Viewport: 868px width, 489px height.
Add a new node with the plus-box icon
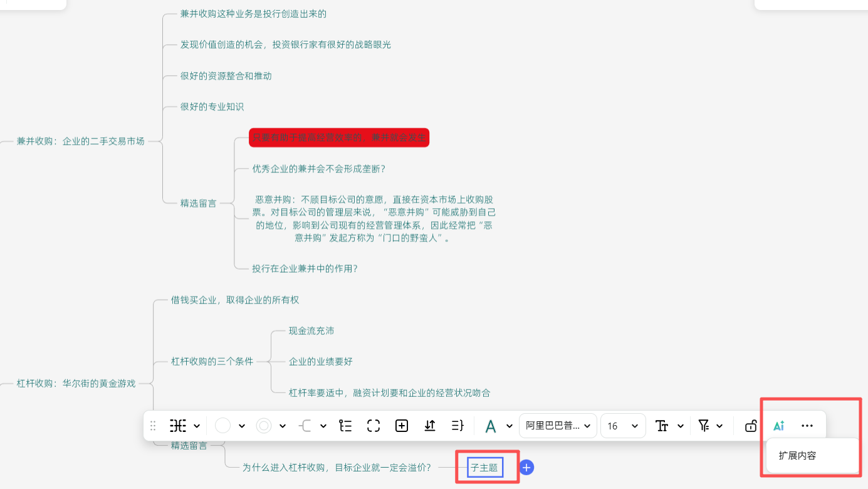402,426
